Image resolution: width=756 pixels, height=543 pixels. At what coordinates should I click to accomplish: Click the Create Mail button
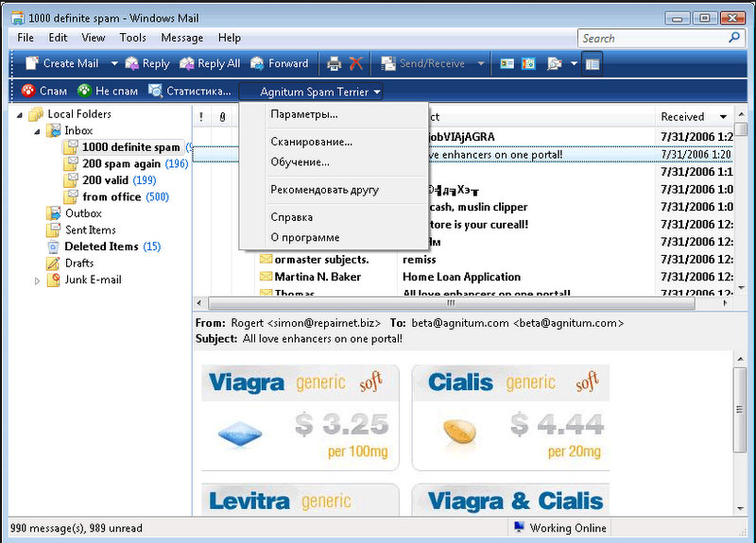click(x=61, y=63)
